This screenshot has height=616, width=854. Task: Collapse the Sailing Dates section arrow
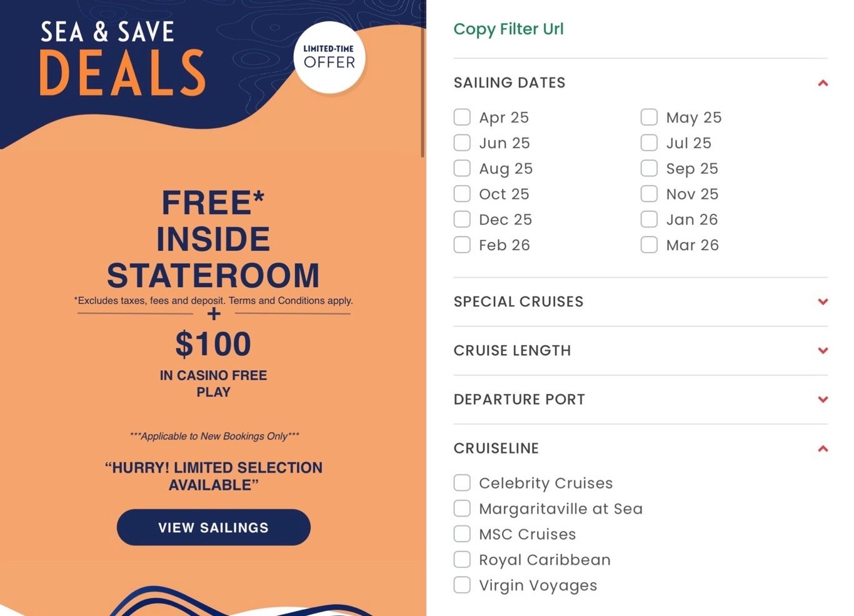point(823,83)
